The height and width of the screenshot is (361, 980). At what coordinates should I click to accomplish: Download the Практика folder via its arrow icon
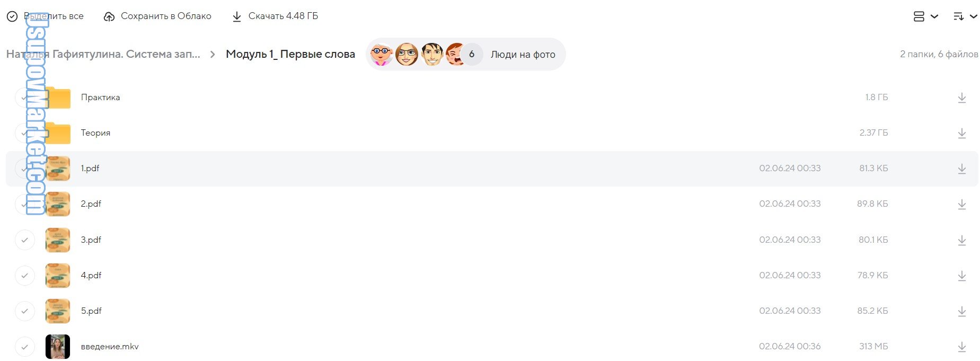(x=961, y=98)
